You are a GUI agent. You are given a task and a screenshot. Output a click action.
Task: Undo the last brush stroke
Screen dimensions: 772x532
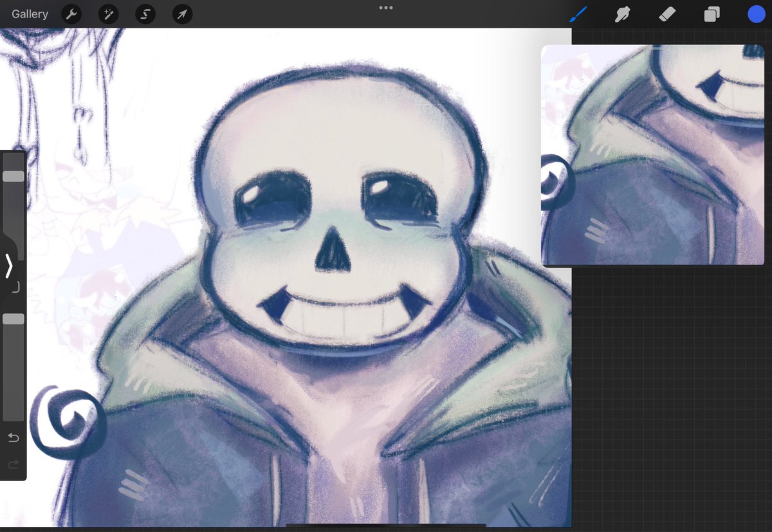(x=14, y=437)
